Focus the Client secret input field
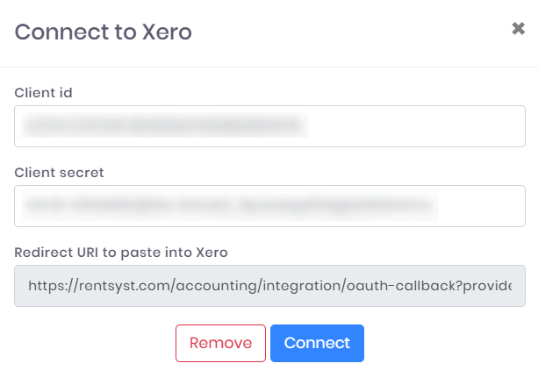 pyautogui.click(x=269, y=206)
